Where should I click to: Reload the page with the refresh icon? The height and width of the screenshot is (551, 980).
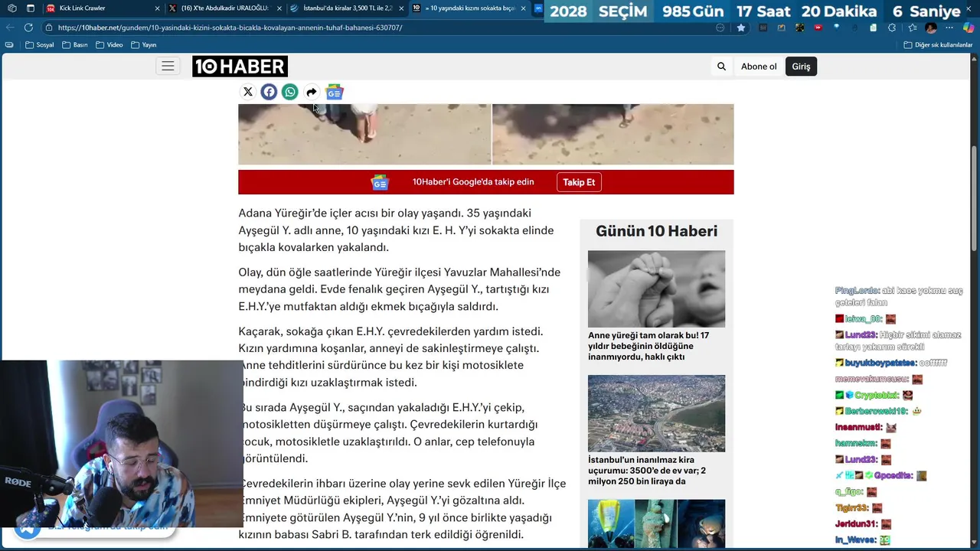coord(28,28)
